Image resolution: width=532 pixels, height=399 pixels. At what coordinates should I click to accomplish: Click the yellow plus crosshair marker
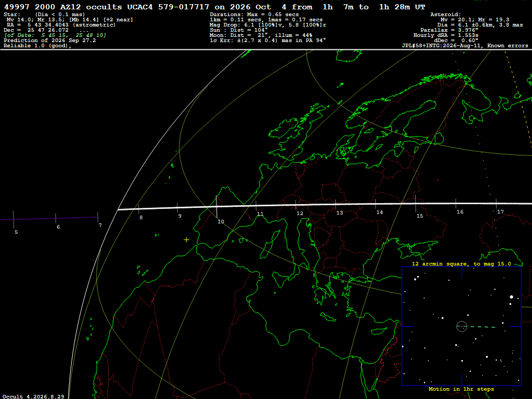pyautogui.click(x=187, y=240)
